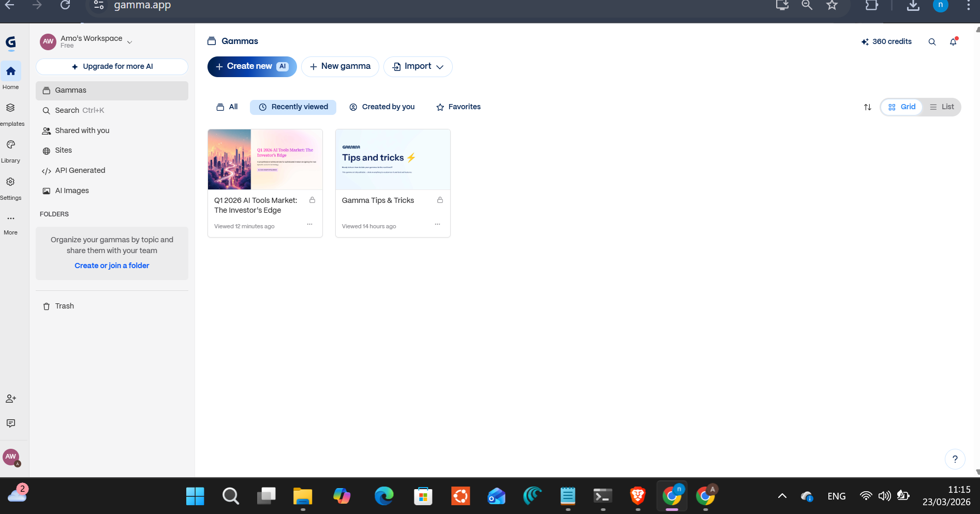Open AI Images in the sidebar

[x=112, y=191]
